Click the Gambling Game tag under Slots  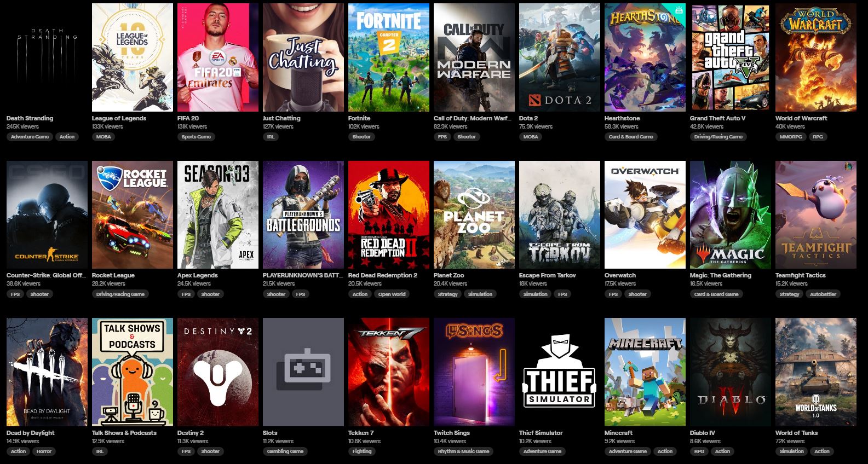coord(285,451)
